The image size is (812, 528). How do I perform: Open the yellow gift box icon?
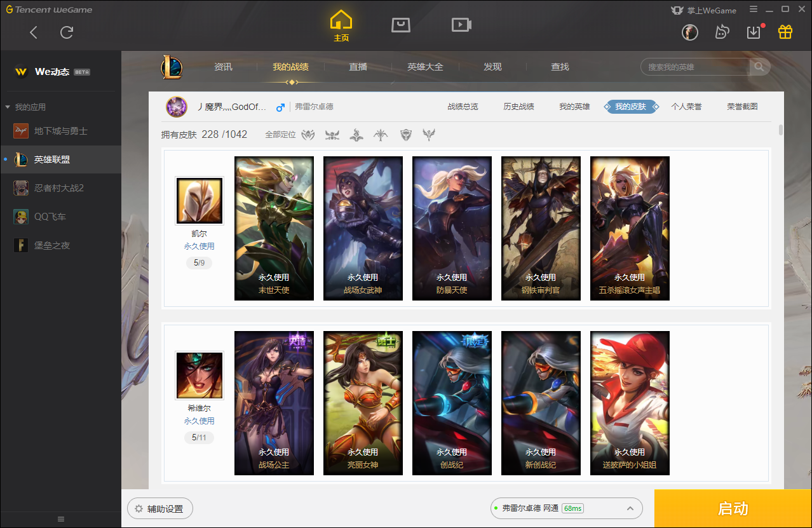[785, 32]
